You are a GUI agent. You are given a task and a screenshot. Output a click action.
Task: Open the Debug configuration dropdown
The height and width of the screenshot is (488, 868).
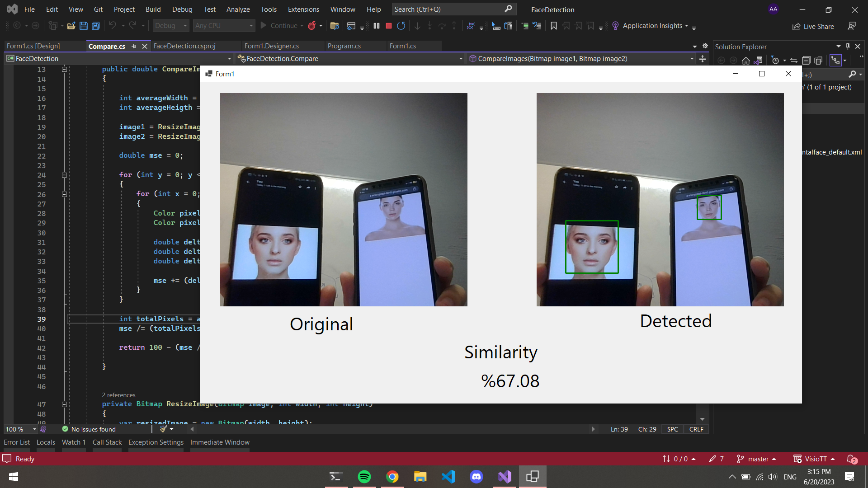click(170, 26)
